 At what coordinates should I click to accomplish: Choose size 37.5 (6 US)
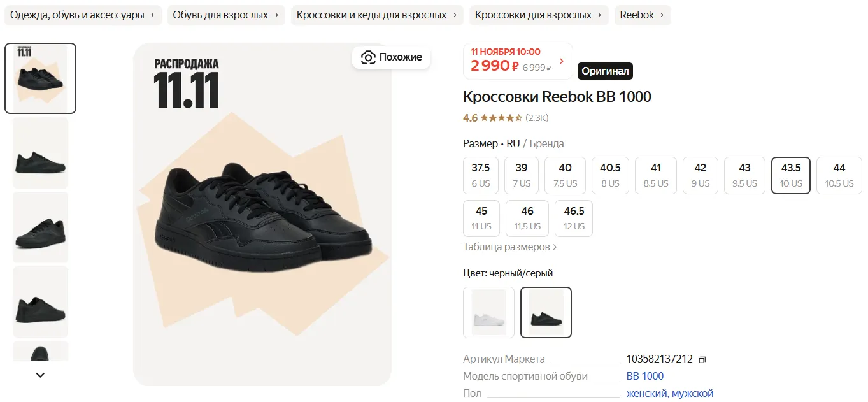click(x=481, y=175)
